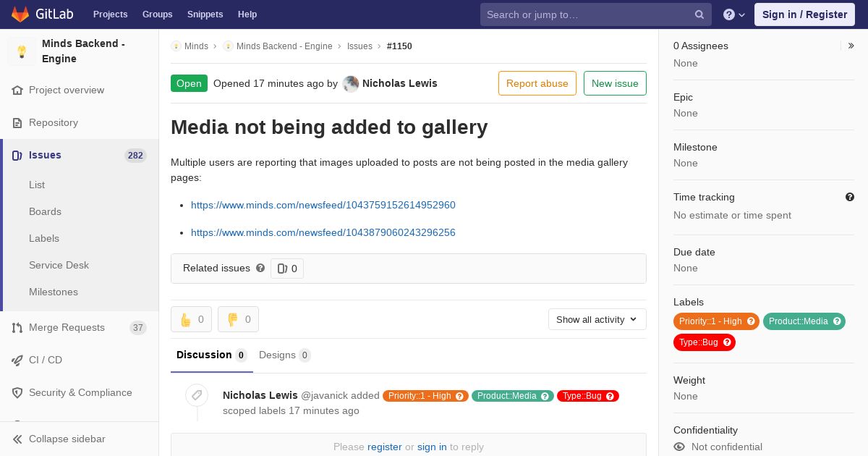Viewport: 868px width, 456px height.
Task: Click the related issues count icon
Action: 282,269
